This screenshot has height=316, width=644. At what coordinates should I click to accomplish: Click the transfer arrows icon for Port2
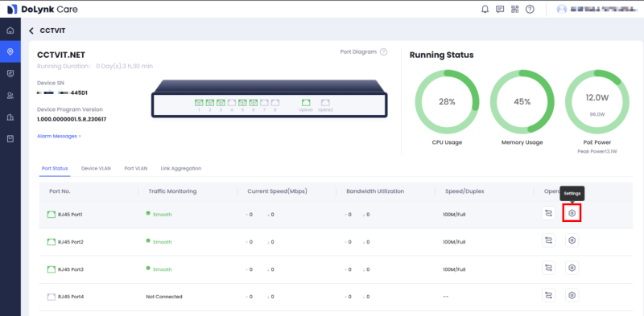pos(548,240)
